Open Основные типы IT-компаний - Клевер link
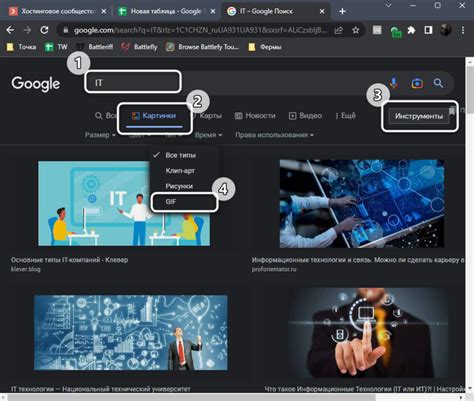Viewport: 474px width, 401px height. click(69, 260)
